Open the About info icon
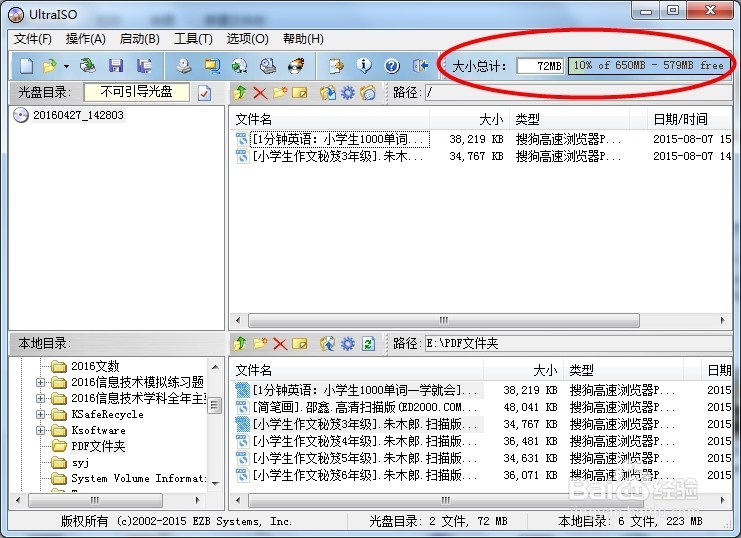The width and height of the screenshot is (741, 538). point(364,66)
